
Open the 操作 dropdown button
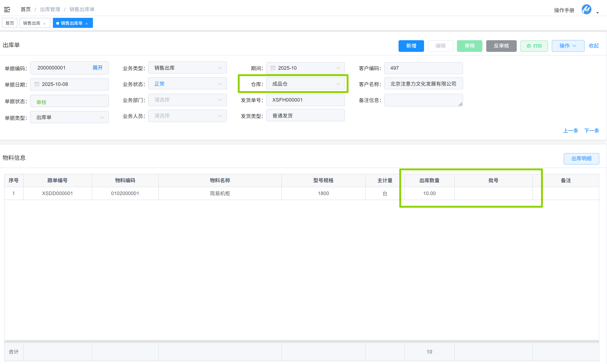[x=568, y=46]
